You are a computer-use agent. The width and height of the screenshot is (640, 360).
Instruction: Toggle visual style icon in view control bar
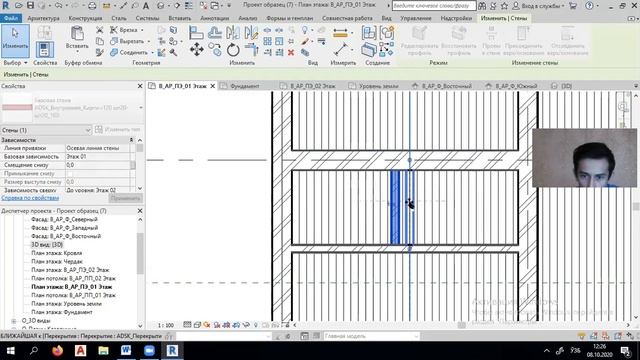197,325
